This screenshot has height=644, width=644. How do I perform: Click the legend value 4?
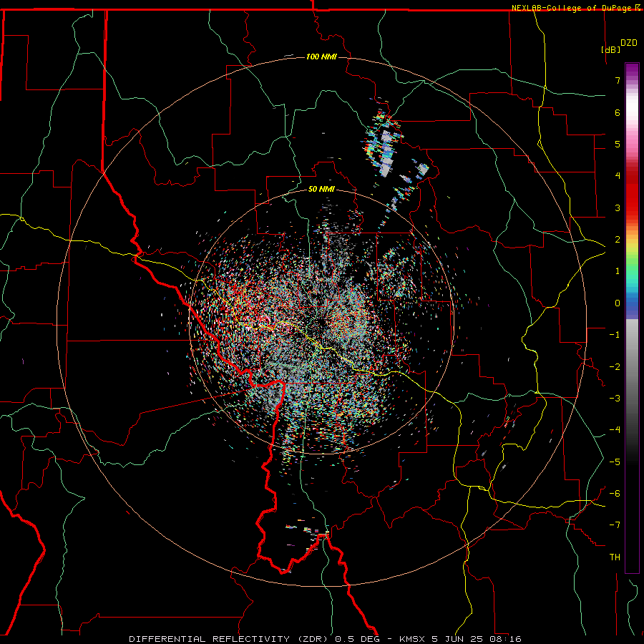pos(618,176)
